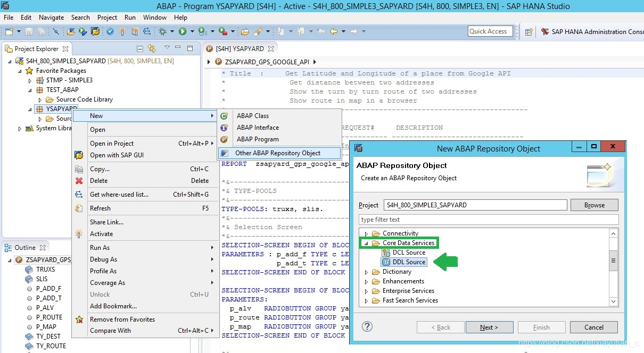Click the Project name input field
The width and height of the screenshot is (644, 353).
pos(475,205)
